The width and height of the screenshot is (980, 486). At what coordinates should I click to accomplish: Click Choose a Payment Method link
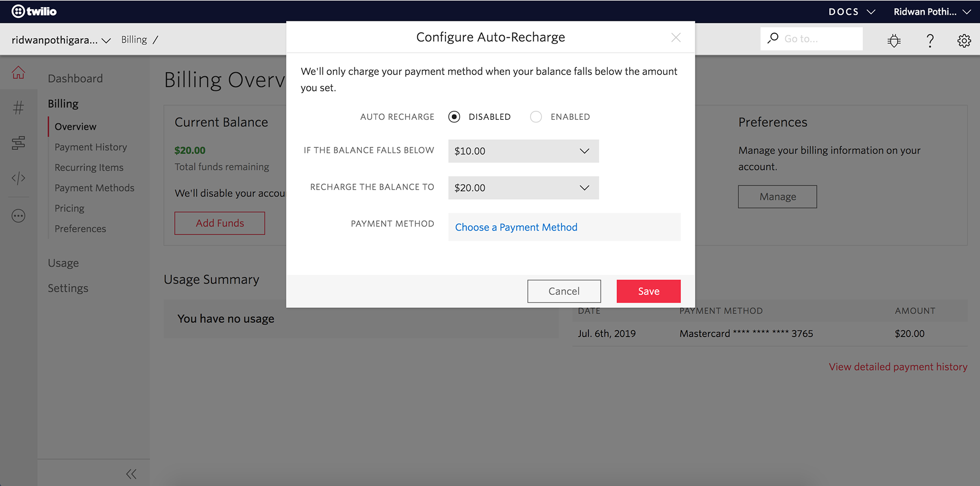pyautogui.click(x=516, y=227)
